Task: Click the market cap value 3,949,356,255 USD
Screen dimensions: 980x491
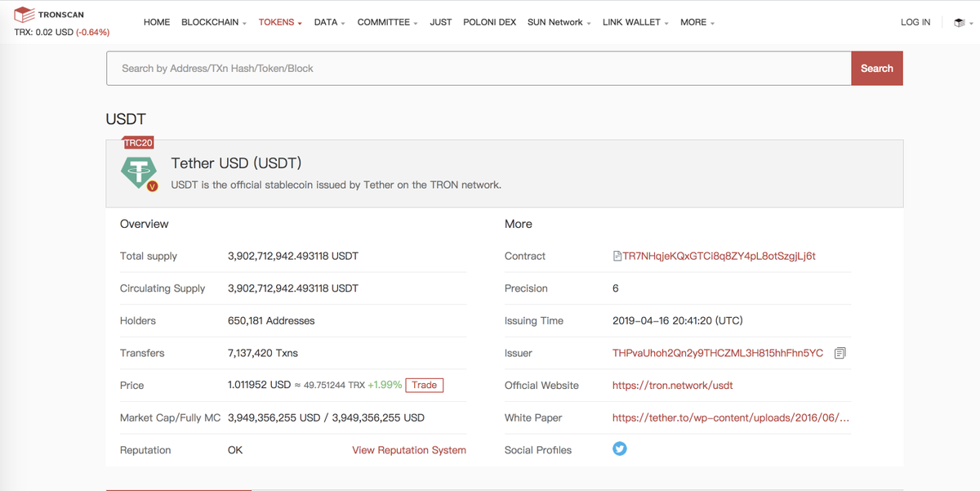Action: click(274, 417)
